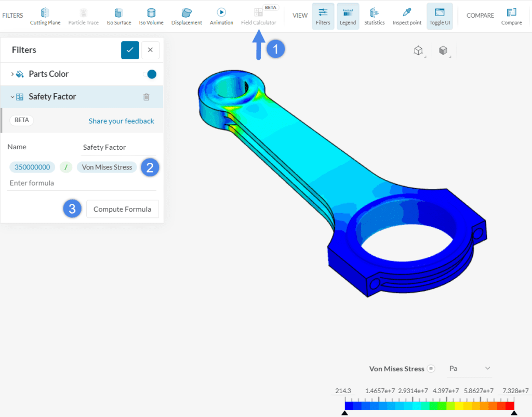Open the Pa unit dropdown
The image size is (532, 417).
(x=469, y=369)
